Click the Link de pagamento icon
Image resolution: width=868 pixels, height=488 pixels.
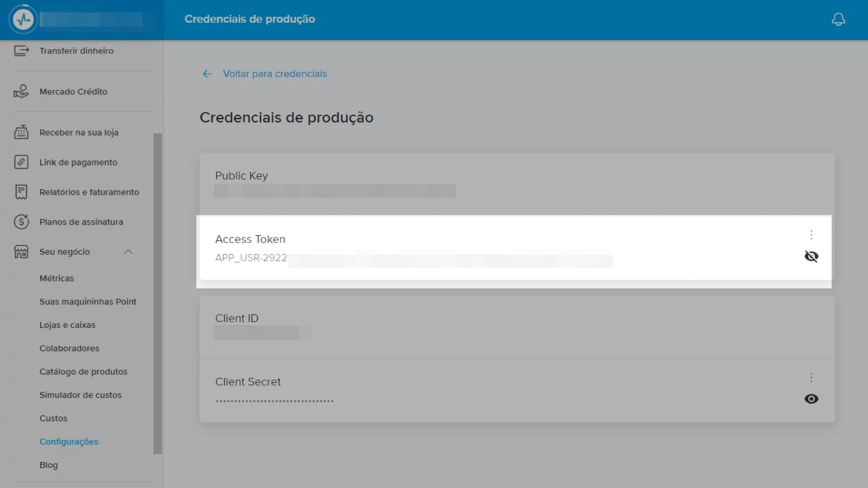coord(21,162)
